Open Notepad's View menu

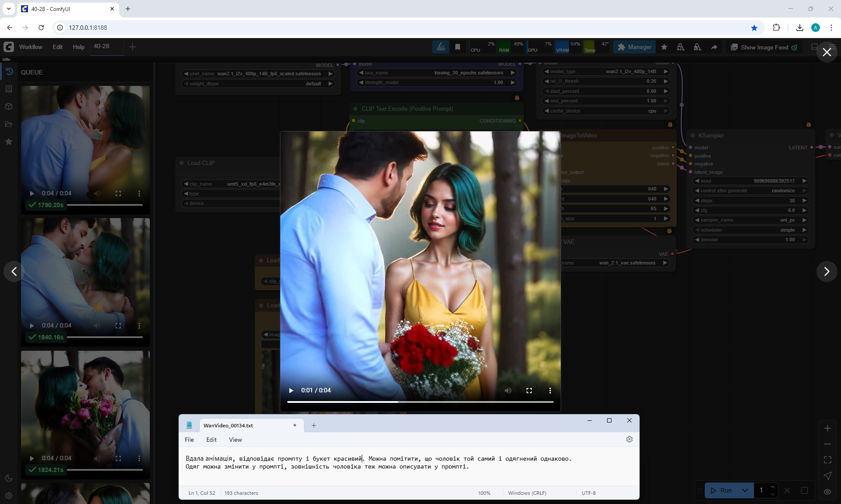click(x=235, y=440)
